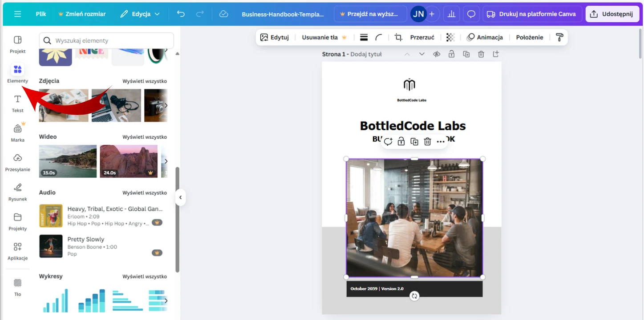Click Przerzuć flip option
The image size is (644, 320).
(422, 37)
